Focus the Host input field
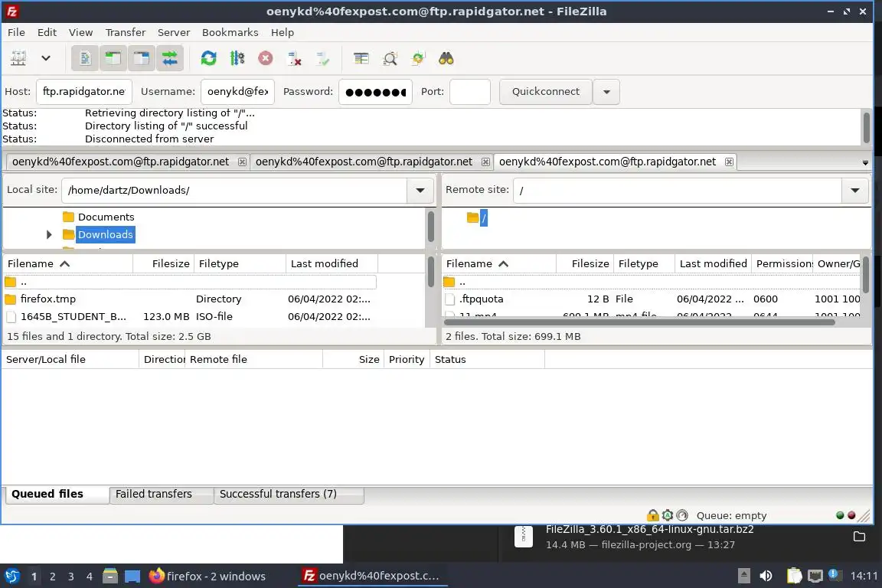Image resolution: width=882 pixels, height=588 pixels. [x=83, y=92]
